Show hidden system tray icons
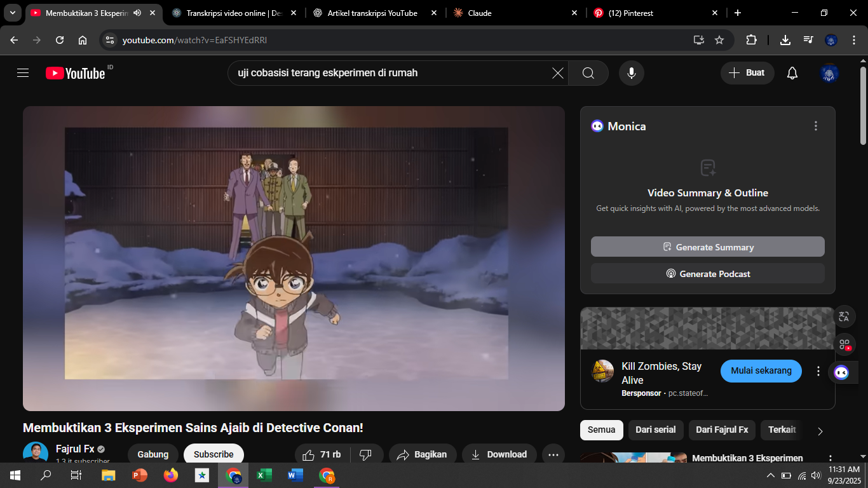Image resolution: width=868 pixels, height=488 pixels. [770, 475]
